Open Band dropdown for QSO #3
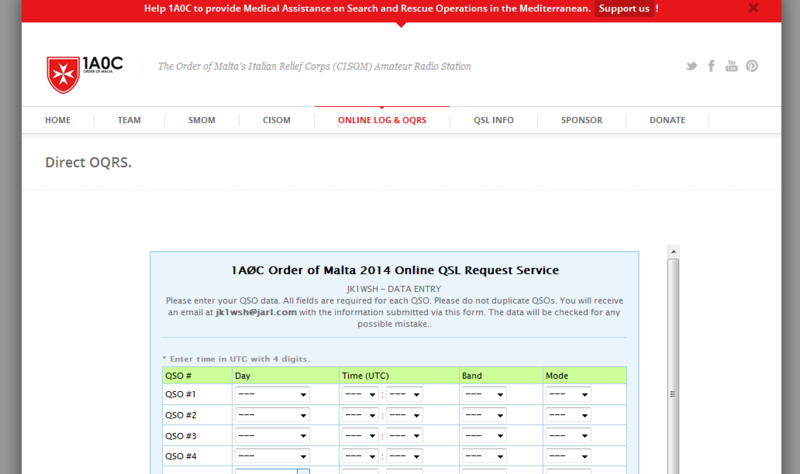Screen dimensions: 800x474 tap(484, 436)
